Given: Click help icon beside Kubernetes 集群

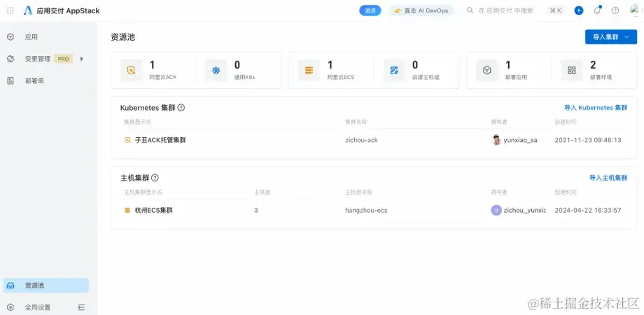Looking at the screenshot, I should click(x=181, y=108).
